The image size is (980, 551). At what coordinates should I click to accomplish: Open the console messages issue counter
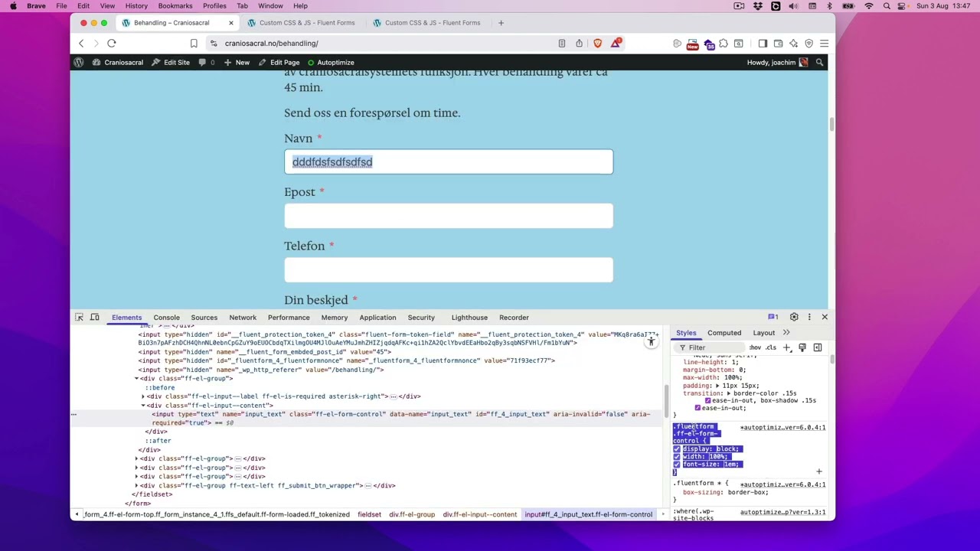[x=773, y=317]
